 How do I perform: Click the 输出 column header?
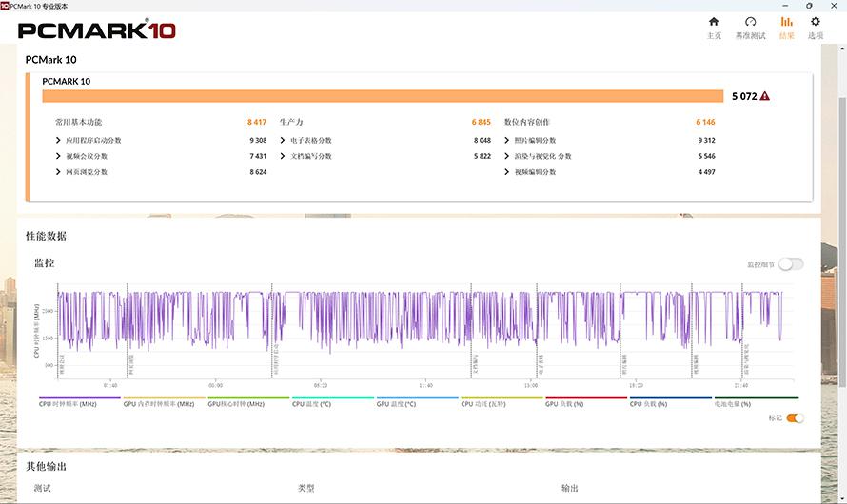(x=569, y=488)
